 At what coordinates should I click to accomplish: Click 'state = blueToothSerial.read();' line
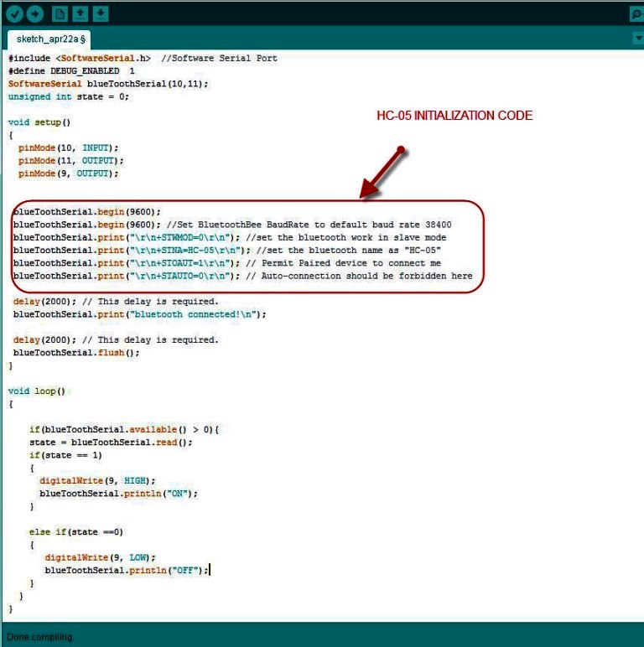pos(111,442)
